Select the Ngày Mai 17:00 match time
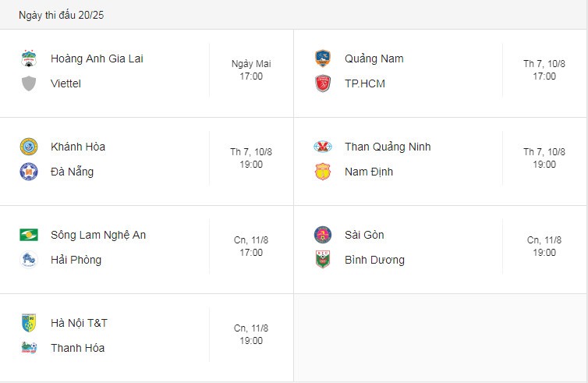 point(251,69)
